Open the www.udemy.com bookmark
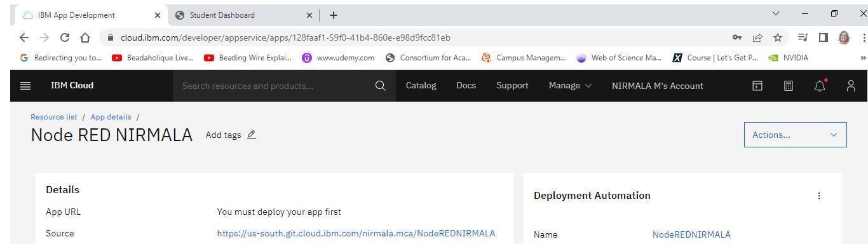 click(x=338, y=58)
